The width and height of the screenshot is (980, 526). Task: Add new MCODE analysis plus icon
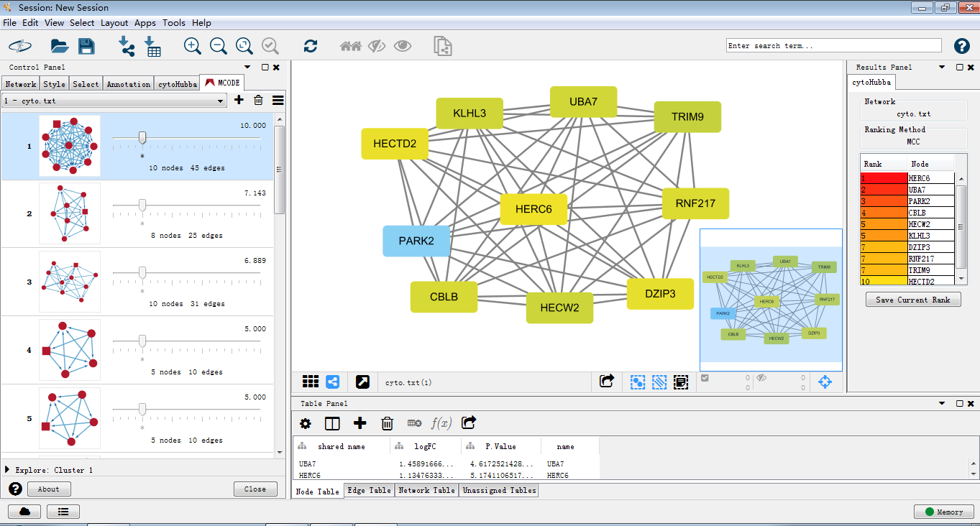point(239,101)
